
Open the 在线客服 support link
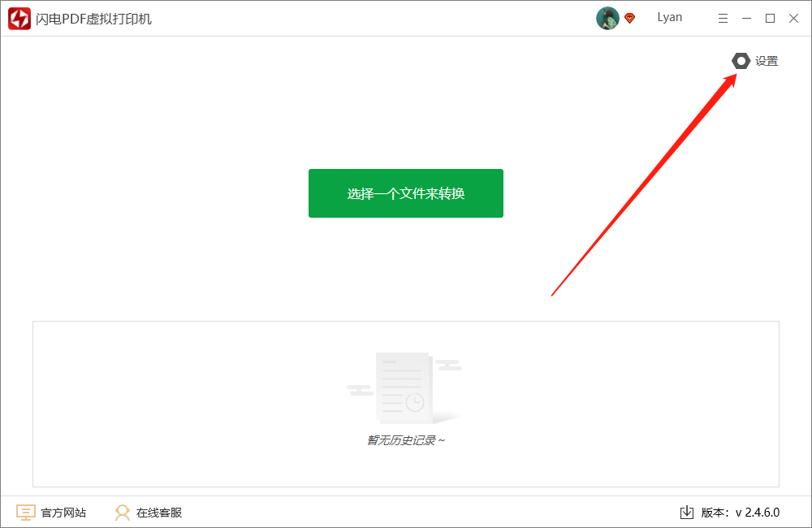(159, 513)
